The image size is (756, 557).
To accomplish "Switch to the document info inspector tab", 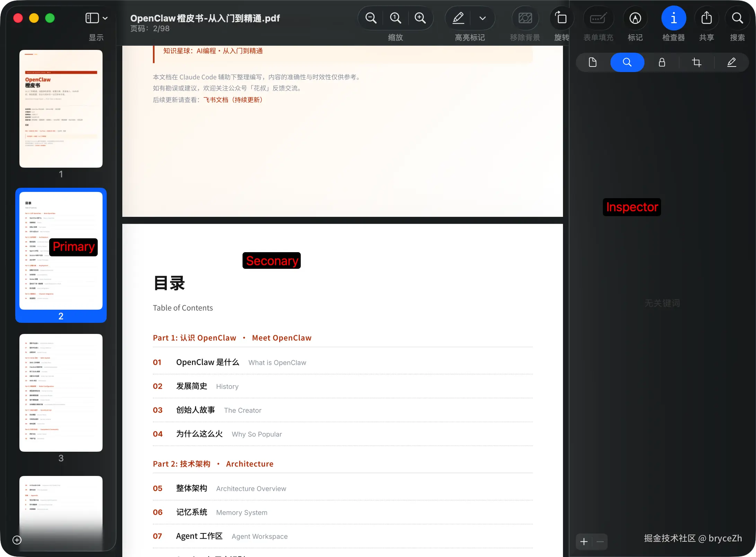I will [x=592, y=62].
